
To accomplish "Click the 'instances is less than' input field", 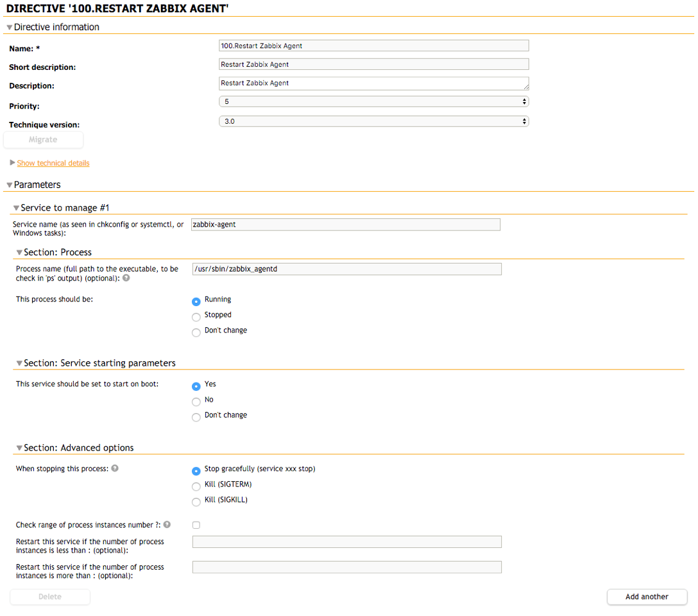I will [347, 542].
